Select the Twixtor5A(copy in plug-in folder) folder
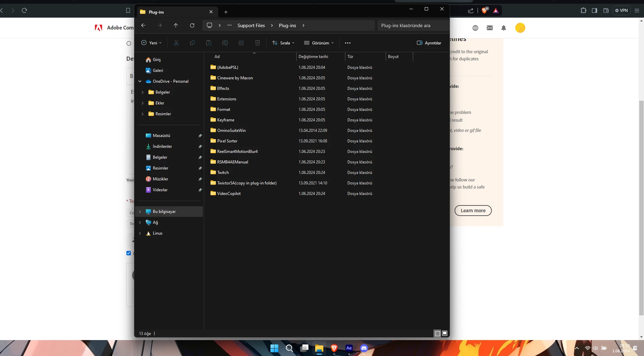Viewport: 644px width, 356px height. click(x=247, y=183)
